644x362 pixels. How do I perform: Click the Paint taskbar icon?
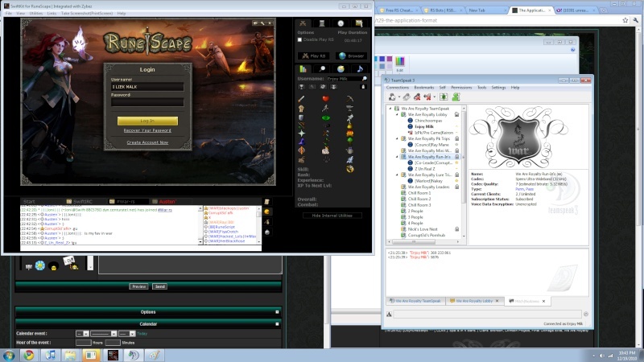tap(154, 355)
